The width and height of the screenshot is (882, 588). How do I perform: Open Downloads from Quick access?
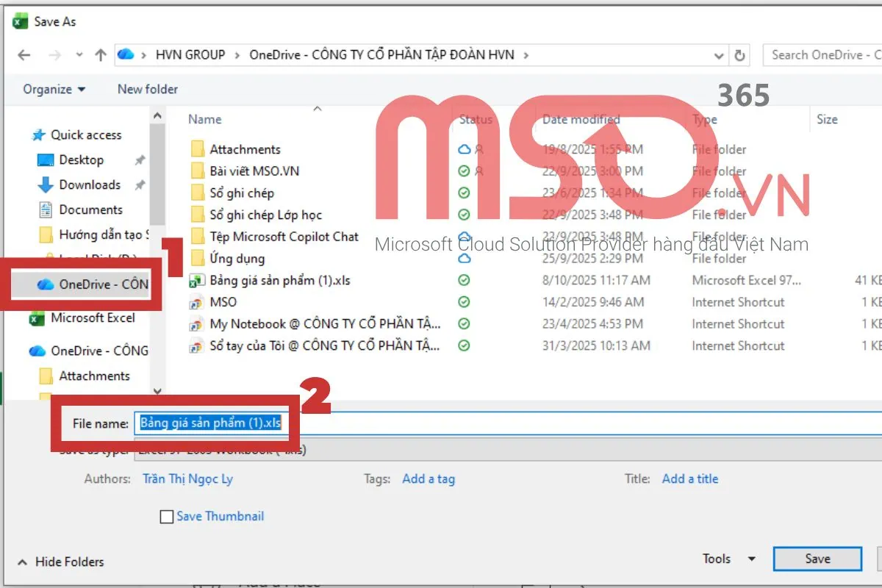tap(89, 184)
